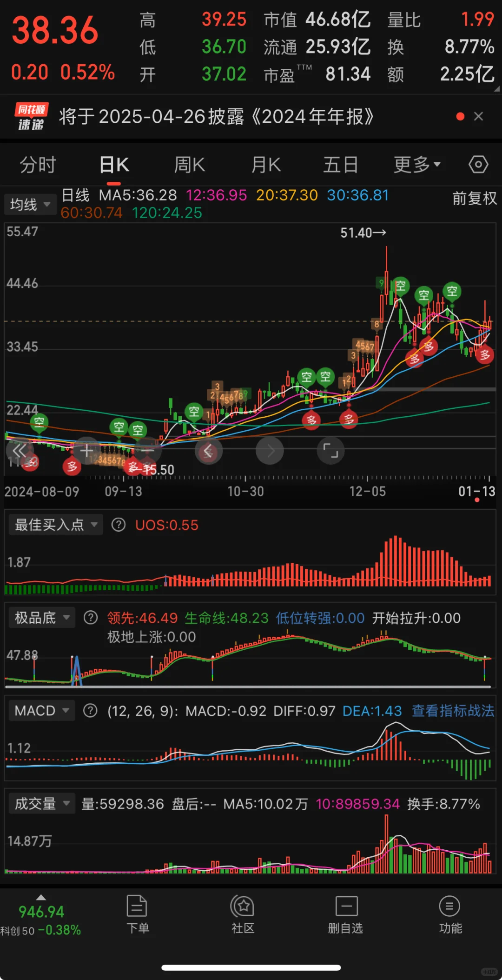This screenshot has height=980, width=502.
Task: Tap the 12-05 date axis marker
Action: (367, 491)
